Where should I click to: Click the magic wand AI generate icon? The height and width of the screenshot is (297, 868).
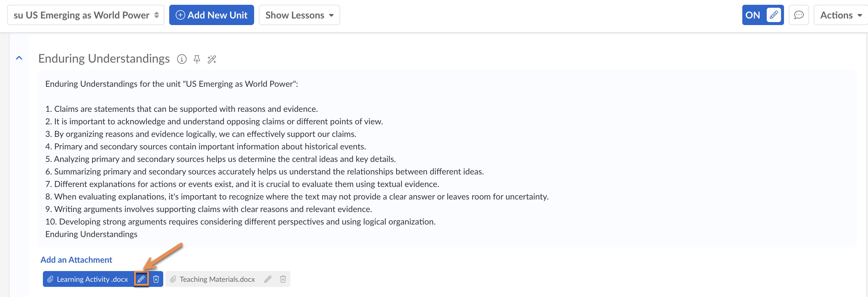[211, 59]
